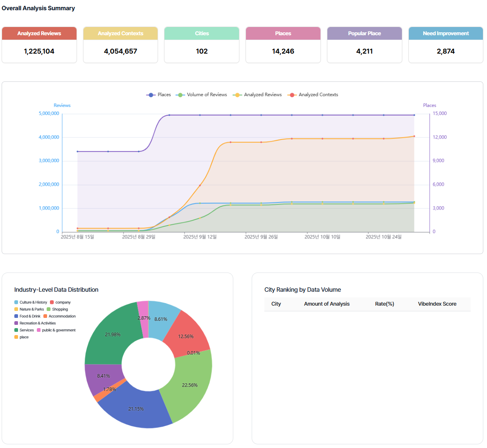
Task: Toggle the Places series in chart legend
Action: coord(159,95)
